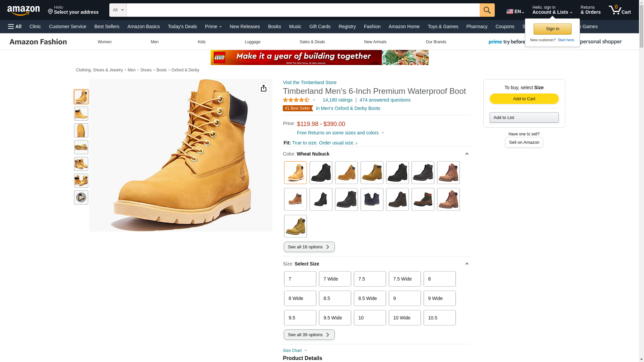Click the star rating icon
This screenshot has height=362, width=644.
coord(296,100)
